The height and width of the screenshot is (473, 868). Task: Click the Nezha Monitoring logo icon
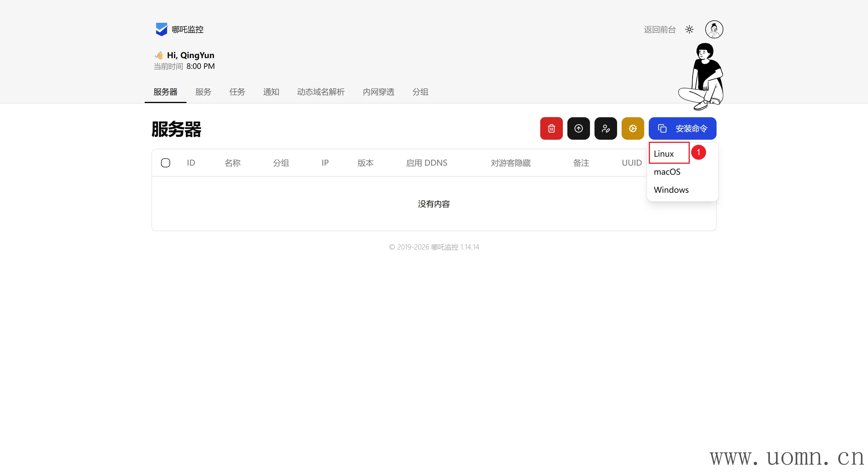(161, 29)
